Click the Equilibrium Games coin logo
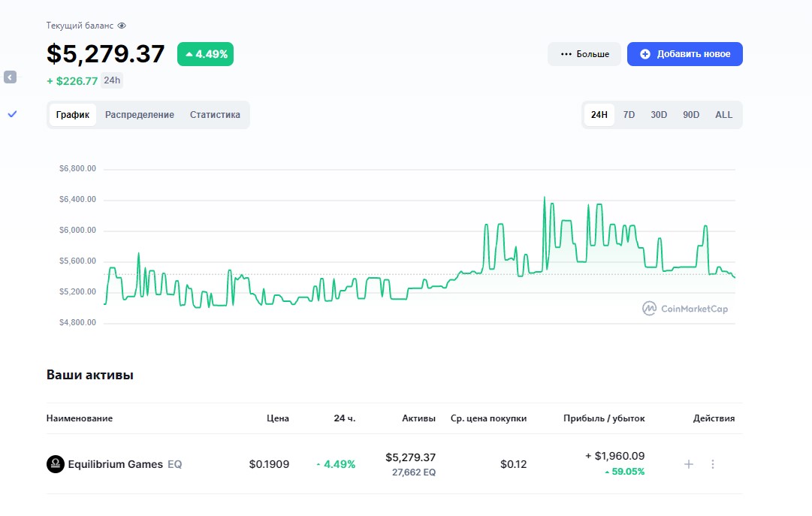812x516 pixels. coord(56,464)
